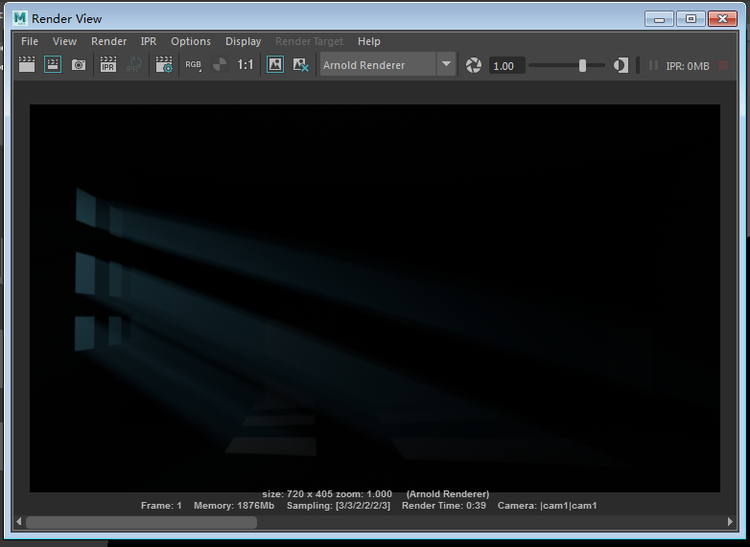Open the Render menu
Viewport: 750px width, 547px height.
(109, 42)
